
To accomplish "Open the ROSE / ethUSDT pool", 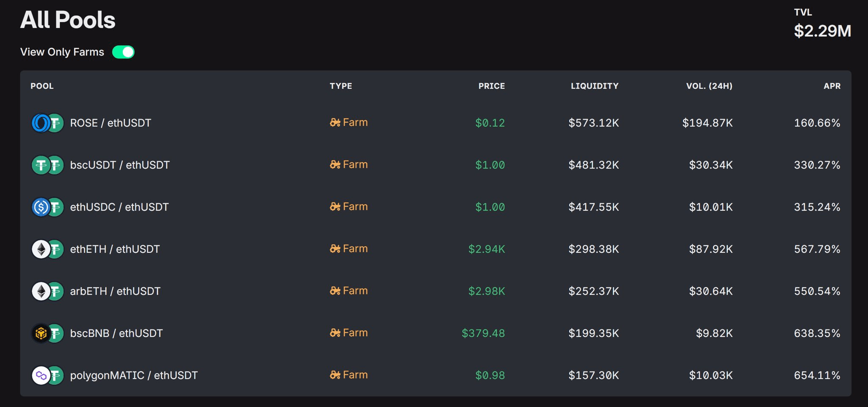I will click(110, 123).
